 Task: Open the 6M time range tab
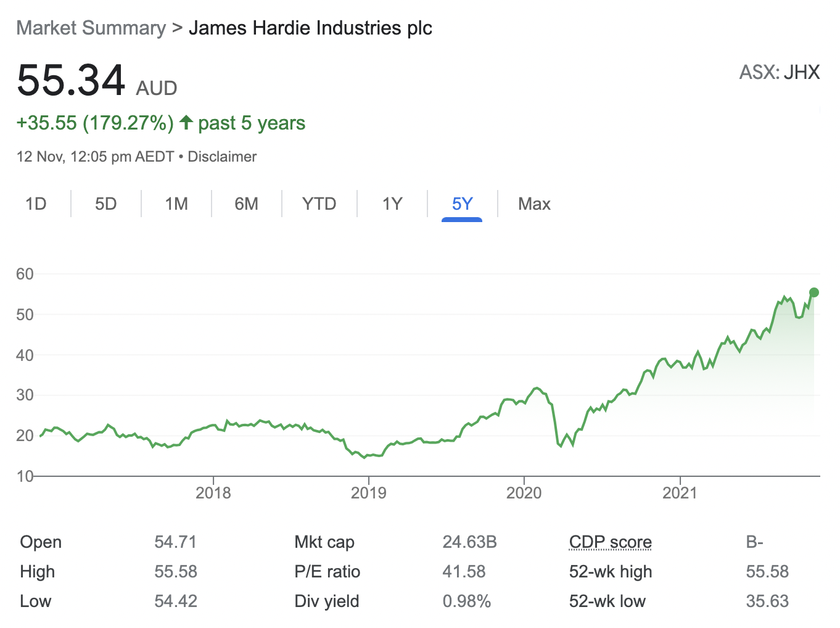tap(247, 204)
